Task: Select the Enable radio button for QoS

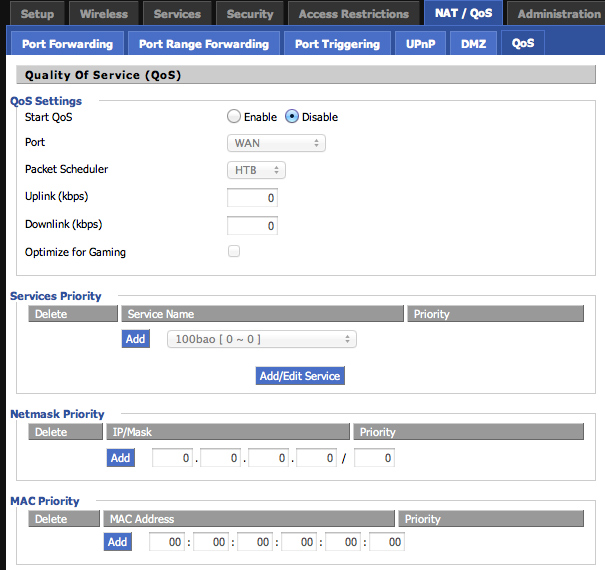Action: click(234, 117)
